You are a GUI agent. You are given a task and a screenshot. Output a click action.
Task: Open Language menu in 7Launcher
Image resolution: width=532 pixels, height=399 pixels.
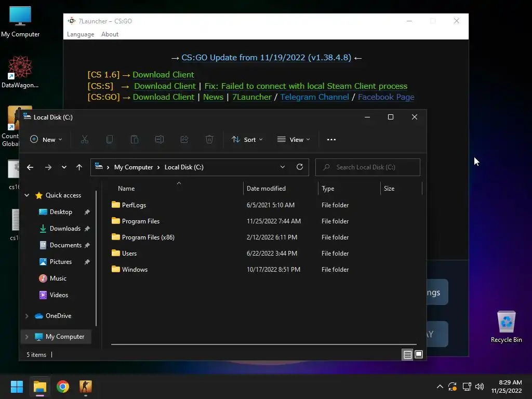[x=81, y=34]
